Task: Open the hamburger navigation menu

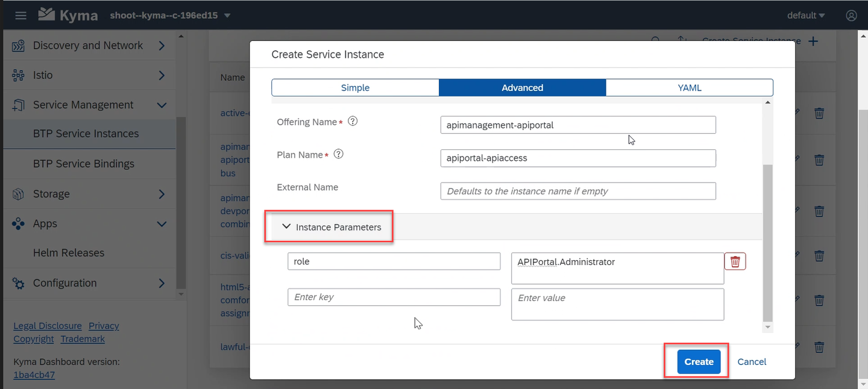Action: 20,15
